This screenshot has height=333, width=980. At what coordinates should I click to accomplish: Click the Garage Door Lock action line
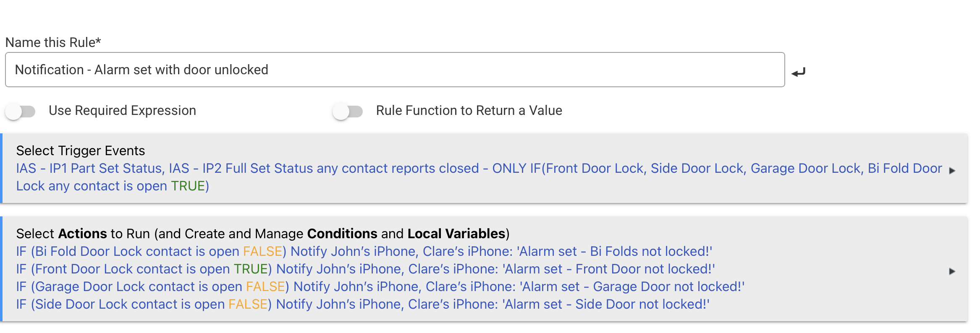click(380, 286)
